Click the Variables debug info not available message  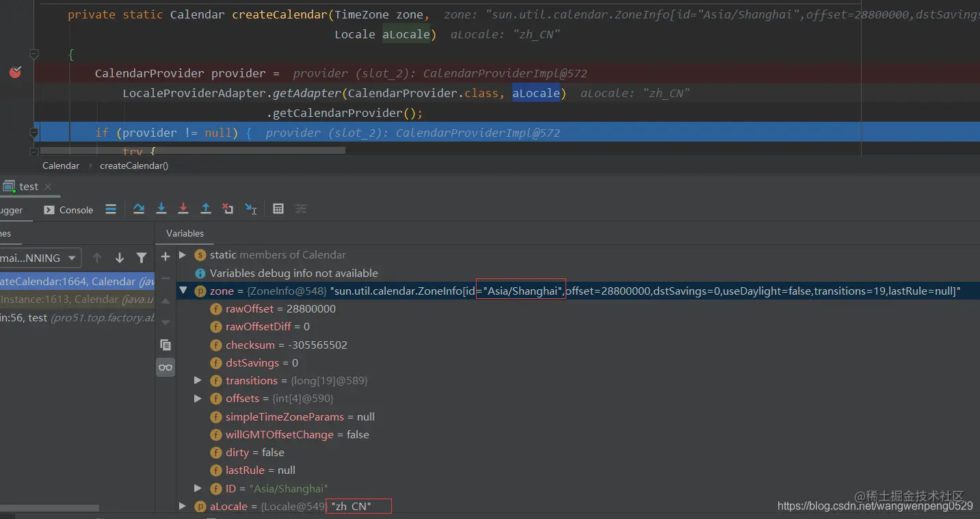click(294, 273)
